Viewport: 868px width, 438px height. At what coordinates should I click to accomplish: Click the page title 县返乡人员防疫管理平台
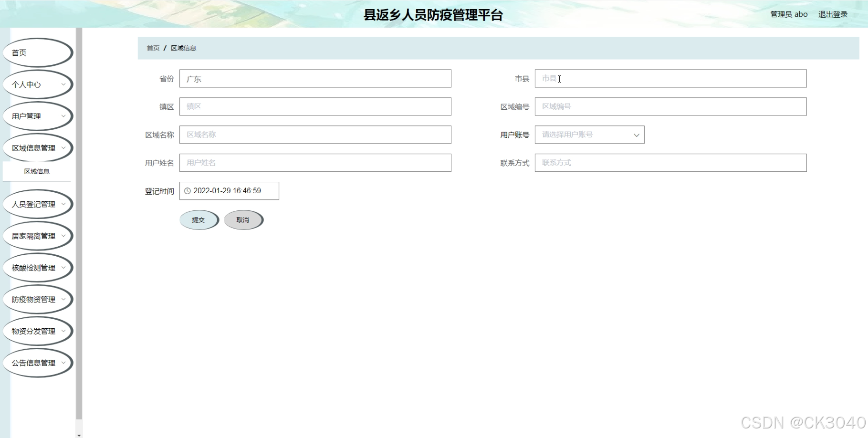click(x=433, y=15)
